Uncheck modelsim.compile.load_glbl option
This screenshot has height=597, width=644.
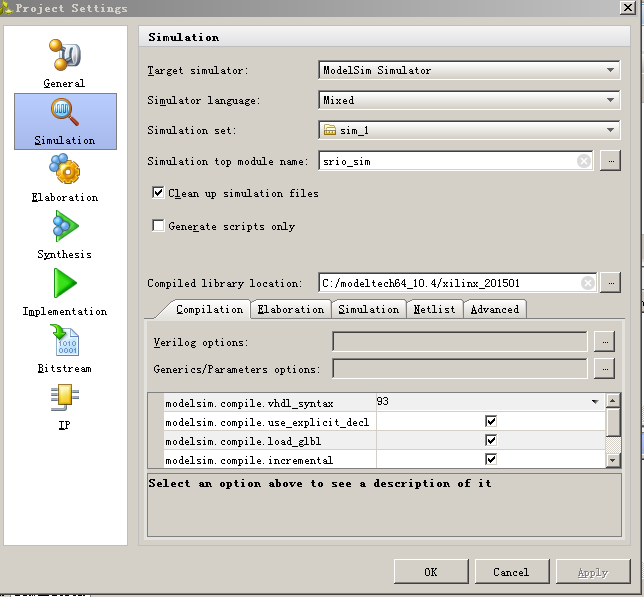491,441
